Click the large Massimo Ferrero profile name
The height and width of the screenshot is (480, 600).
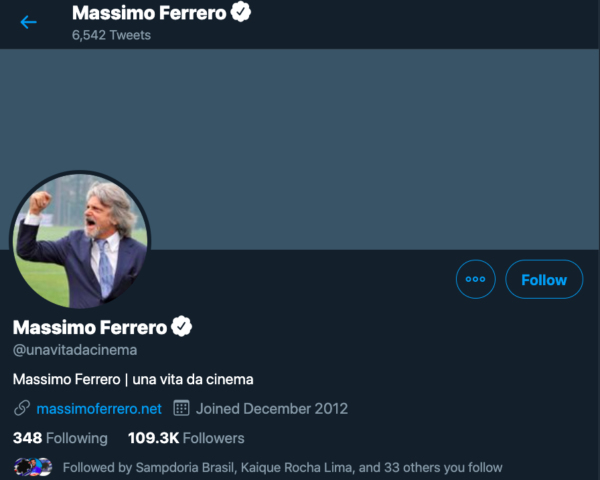(x=89, y=327)
